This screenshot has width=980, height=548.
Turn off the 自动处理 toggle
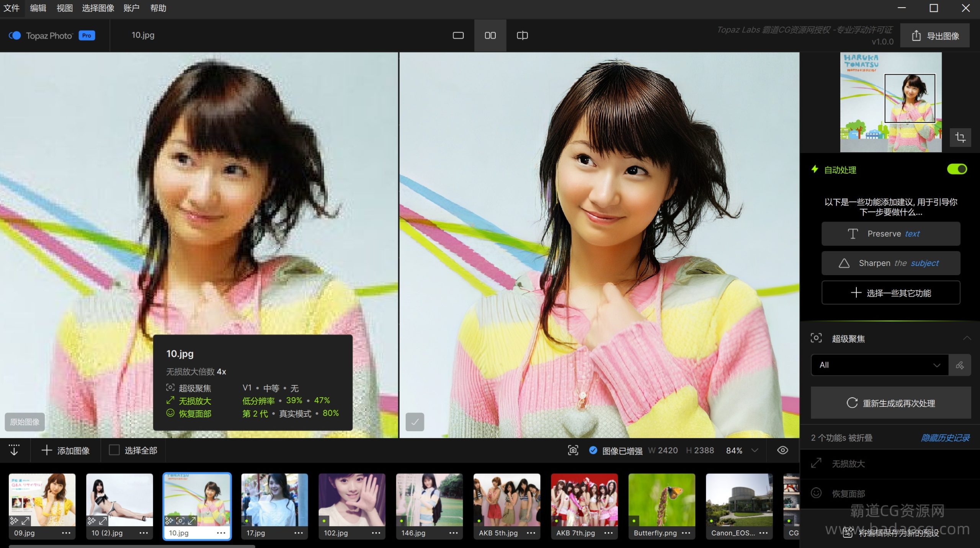pos(957,169)
